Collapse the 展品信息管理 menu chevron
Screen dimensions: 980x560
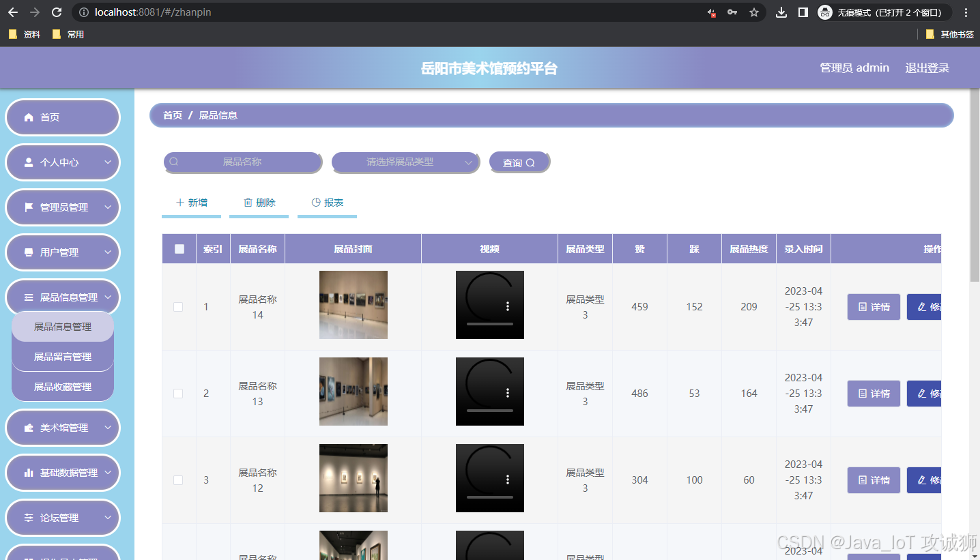108,297
